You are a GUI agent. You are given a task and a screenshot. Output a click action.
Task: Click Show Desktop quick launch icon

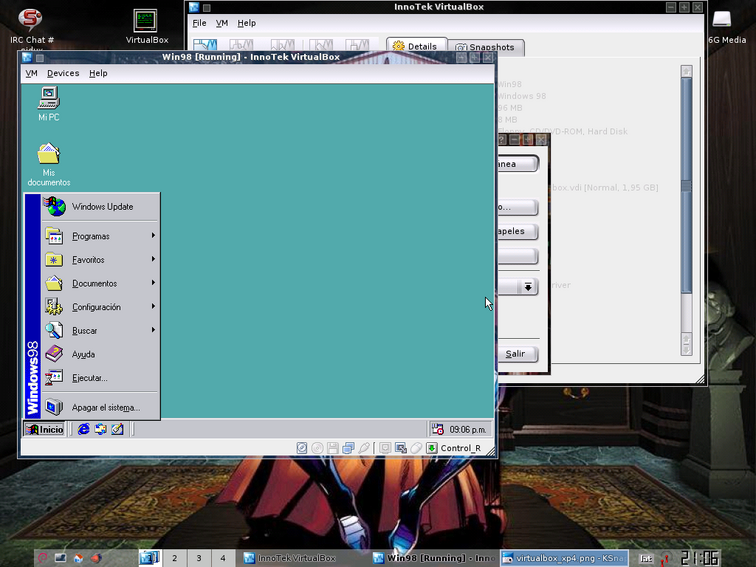117,429
